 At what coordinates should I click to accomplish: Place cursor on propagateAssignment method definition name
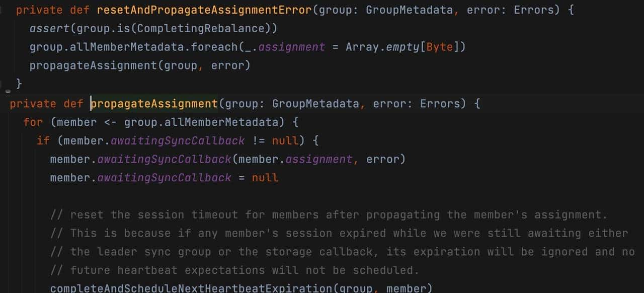click(154, 104)
